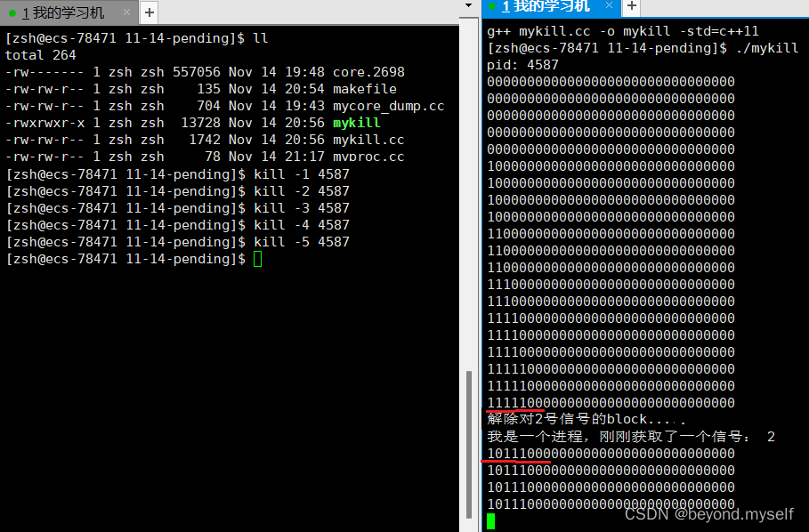Click the green cursor at left prompt

click(258, 259)
